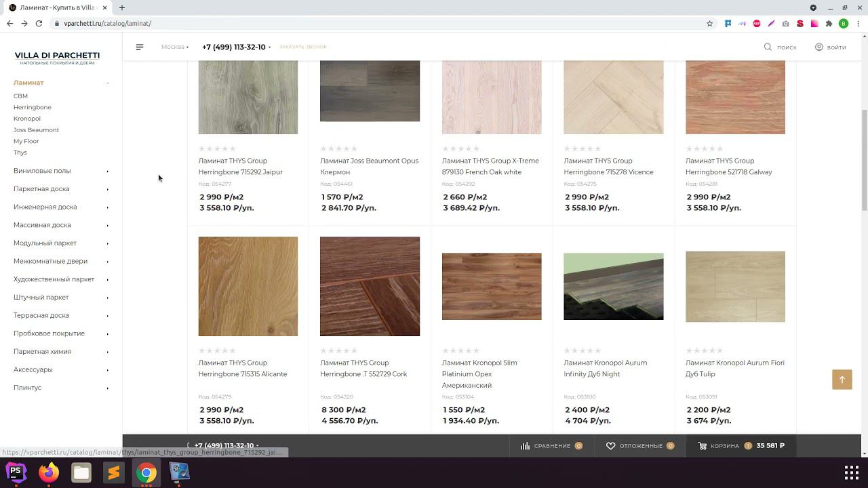Open the Kronopol Aurum Infinity Дуб Night image
Screen dimensions: 868x488
tap(614, 286)
